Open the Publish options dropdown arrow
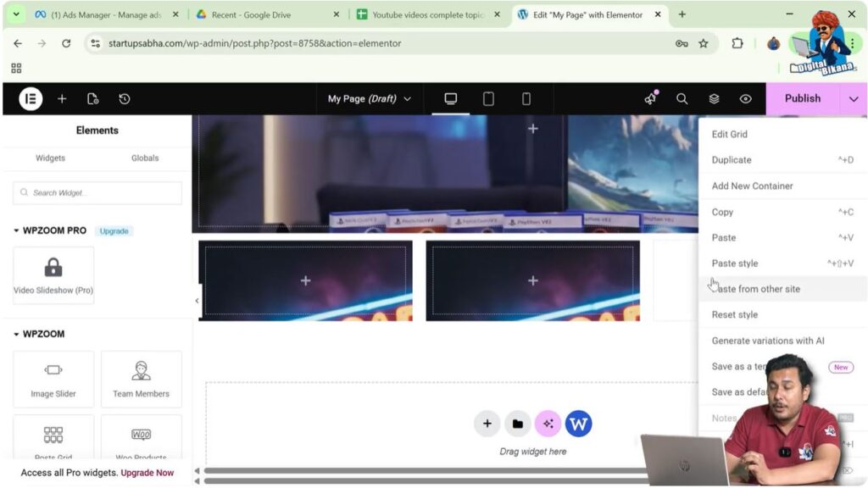This screenshot has width=868, height=488. tap(854, 98)
